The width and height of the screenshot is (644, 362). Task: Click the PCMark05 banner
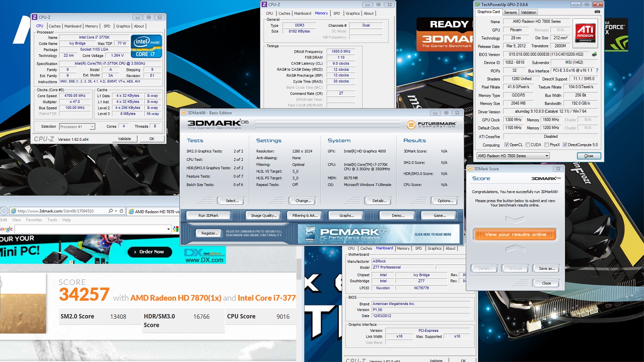click(379, 234)
